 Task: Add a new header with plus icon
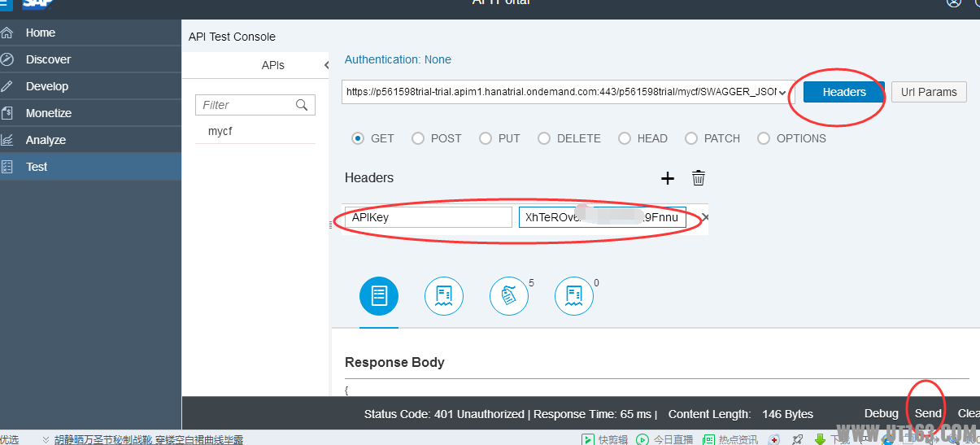(x=667, y=178)
